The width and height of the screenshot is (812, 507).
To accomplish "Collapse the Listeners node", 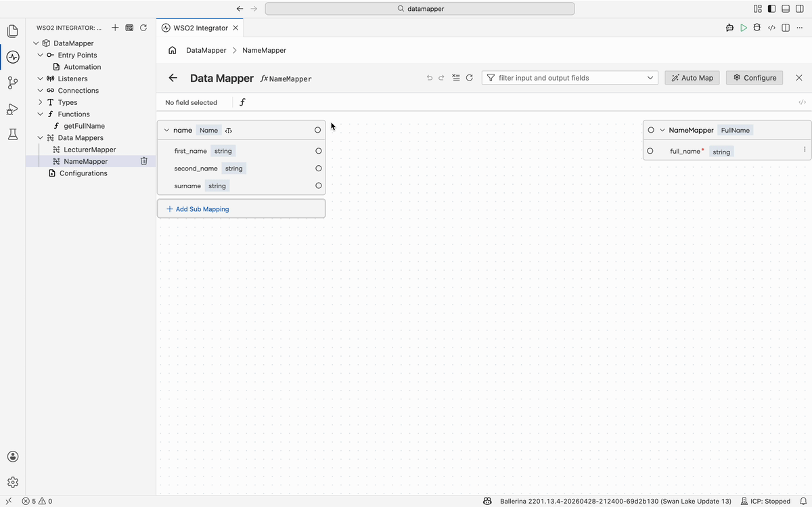I will (41, 79).
